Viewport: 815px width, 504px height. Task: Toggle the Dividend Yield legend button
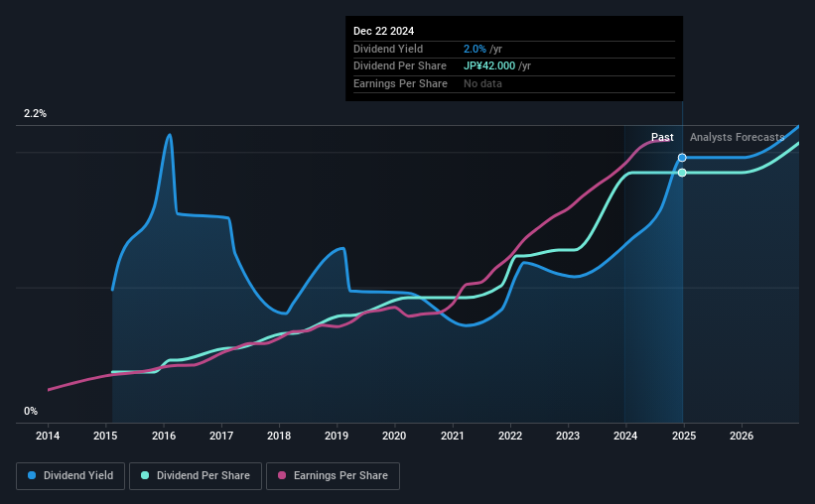(70, 476)
